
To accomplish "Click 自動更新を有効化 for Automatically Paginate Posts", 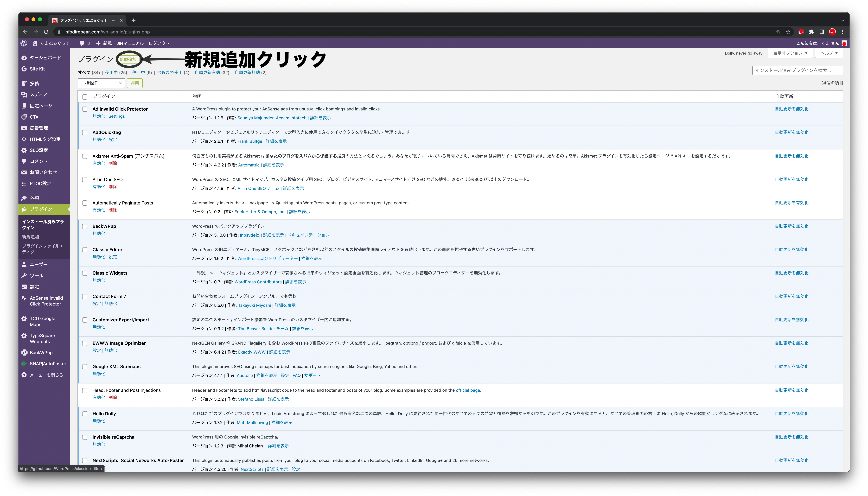I will click(792, 203).
